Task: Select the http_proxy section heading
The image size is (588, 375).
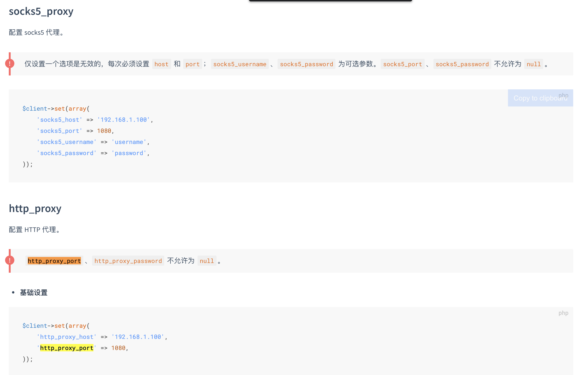Action: (x=35, y=208)
